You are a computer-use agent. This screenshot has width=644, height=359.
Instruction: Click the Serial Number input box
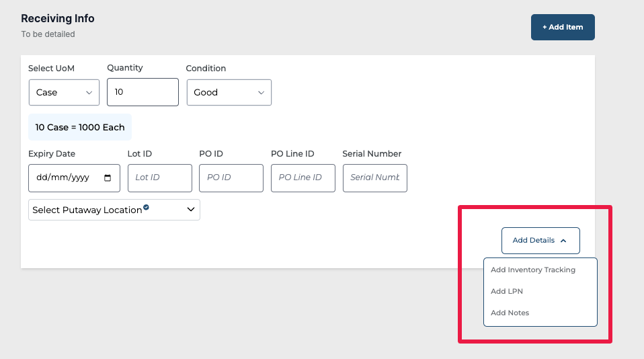[x=374, y=178]
